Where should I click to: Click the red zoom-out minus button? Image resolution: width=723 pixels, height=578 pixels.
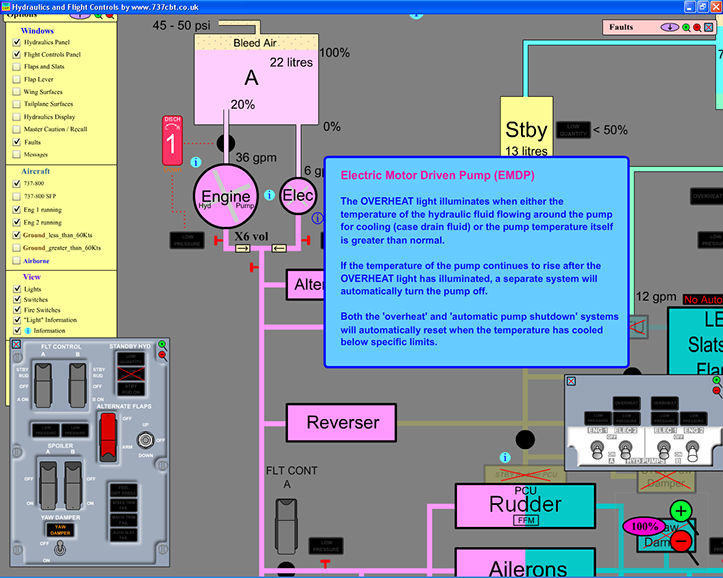click(x=681, y=541)
